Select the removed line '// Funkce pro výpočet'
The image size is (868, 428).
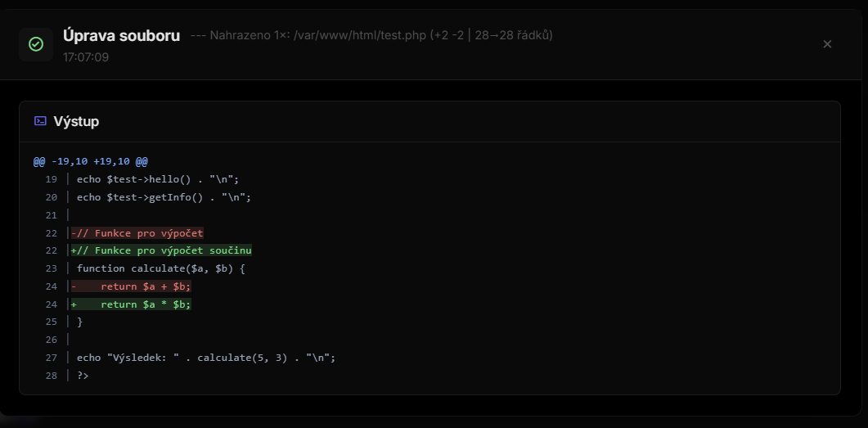click(x=137, y=232)
